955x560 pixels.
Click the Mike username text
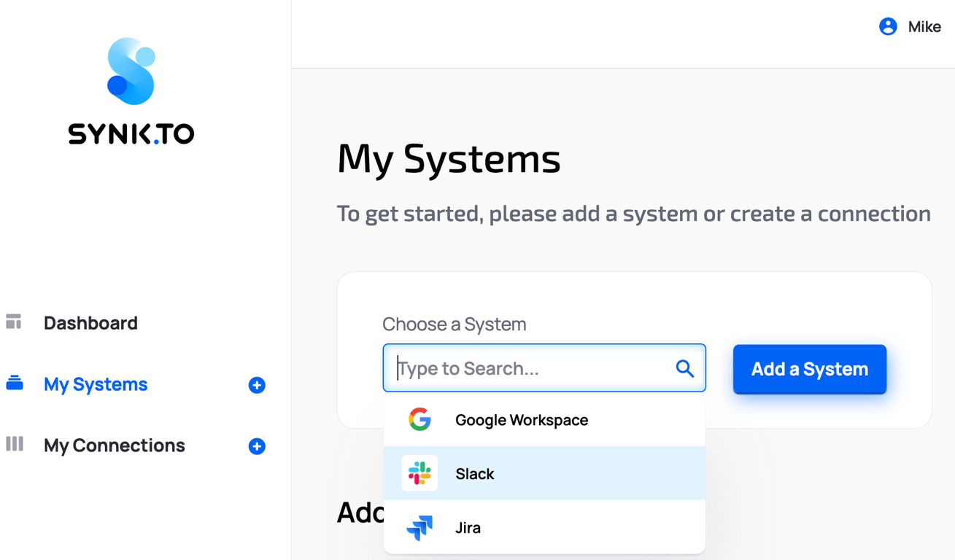(x=924, y=27)
